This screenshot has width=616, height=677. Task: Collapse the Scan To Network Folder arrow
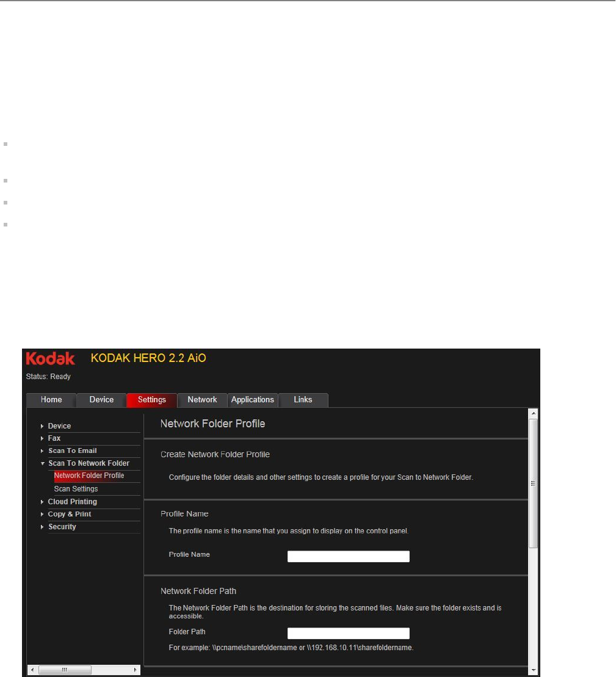point(42,463)
